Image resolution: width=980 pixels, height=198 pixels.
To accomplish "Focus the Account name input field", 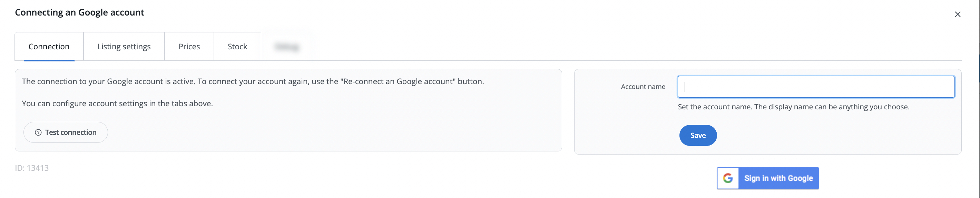I will [x=816, y=87].
